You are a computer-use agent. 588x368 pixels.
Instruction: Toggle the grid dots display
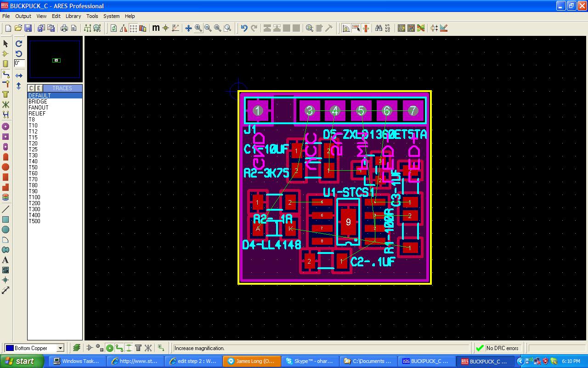[133, 28]
